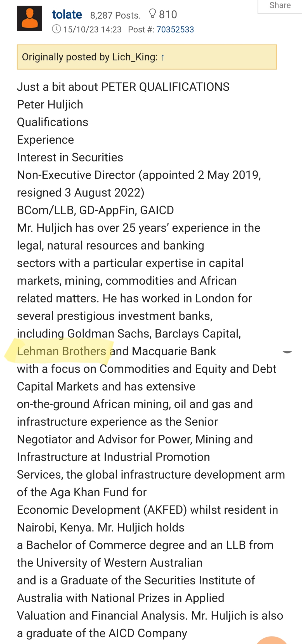Click the Post #: label text
This screenshot has height=644, width=302.
[x=141, y=29]
